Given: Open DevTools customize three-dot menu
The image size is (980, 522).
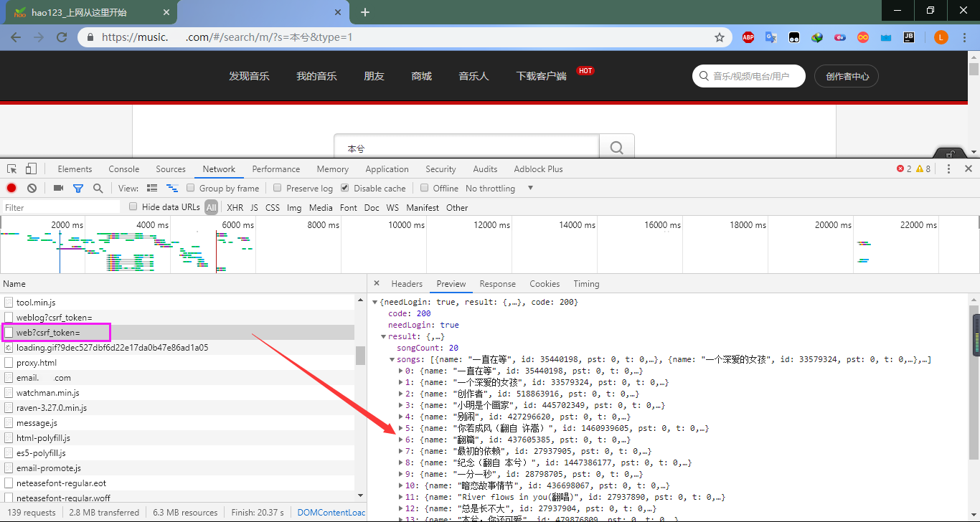Looking at the screenshot, I should (948, 169).
